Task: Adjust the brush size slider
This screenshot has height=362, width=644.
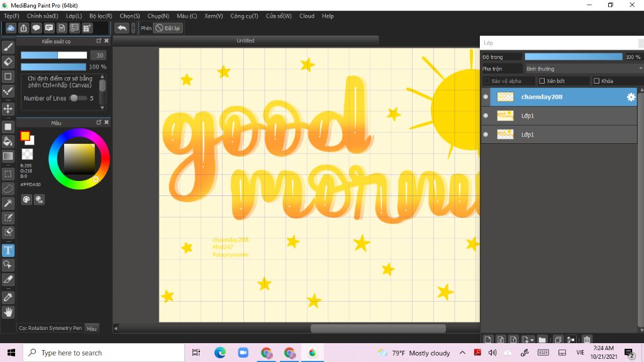Action: pyautogui.click(x=54, y=55)
